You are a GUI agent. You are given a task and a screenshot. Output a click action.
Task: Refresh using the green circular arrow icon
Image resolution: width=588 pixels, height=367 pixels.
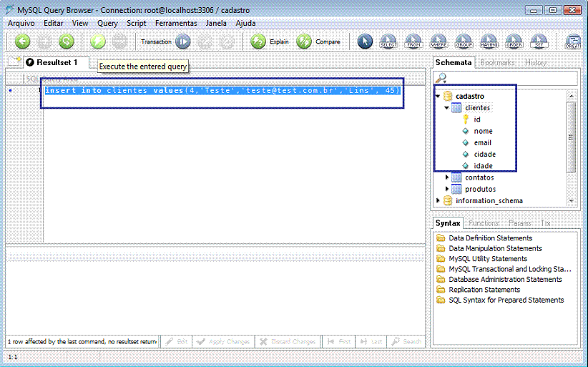(67, 41)
